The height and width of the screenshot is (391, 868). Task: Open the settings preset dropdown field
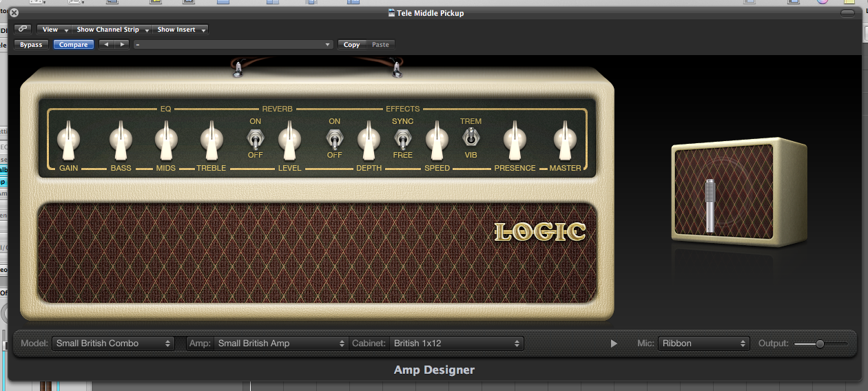point(234,44)
